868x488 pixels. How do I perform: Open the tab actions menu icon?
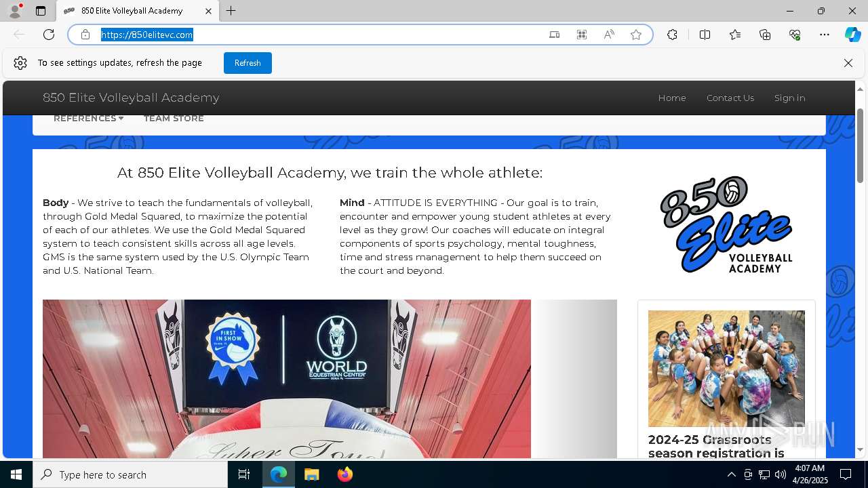coord(41,11)
